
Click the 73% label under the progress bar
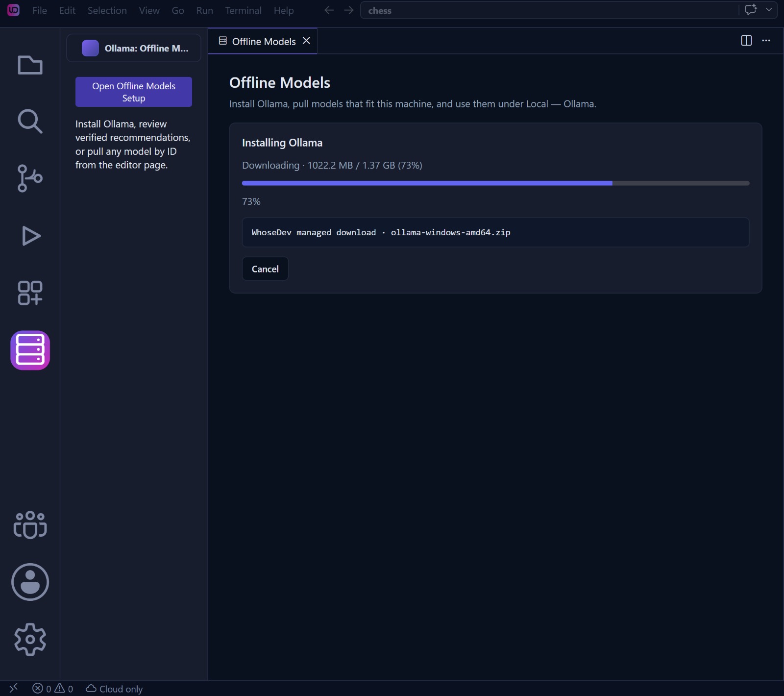pyautogui.click(x=251, y=201)
